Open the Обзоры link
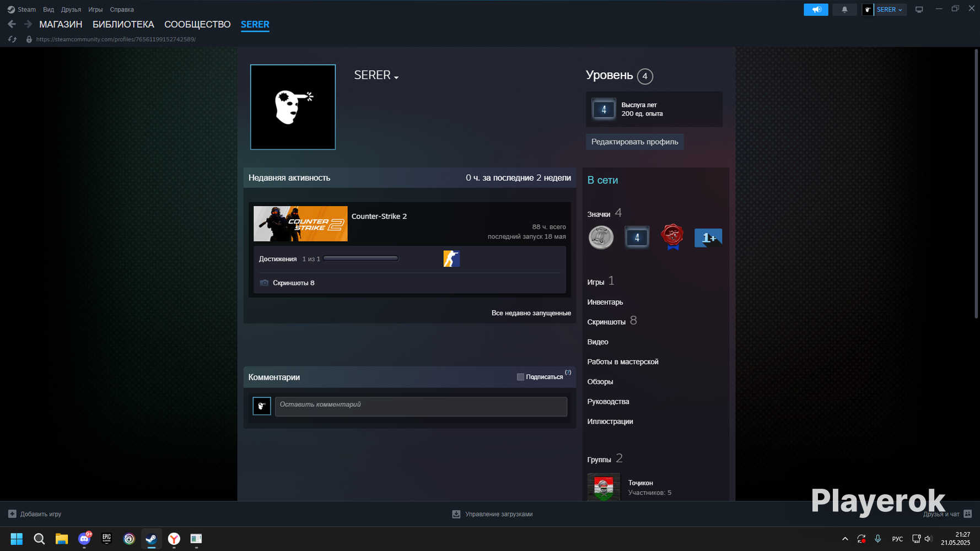Image resolution: width=980 pixels, height=551 pixels. pyautogui.click(x=600, y=381)
